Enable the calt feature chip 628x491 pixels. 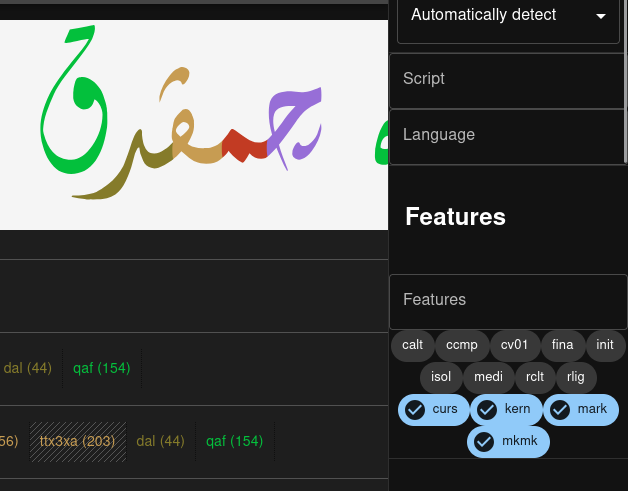click(412, 345)
